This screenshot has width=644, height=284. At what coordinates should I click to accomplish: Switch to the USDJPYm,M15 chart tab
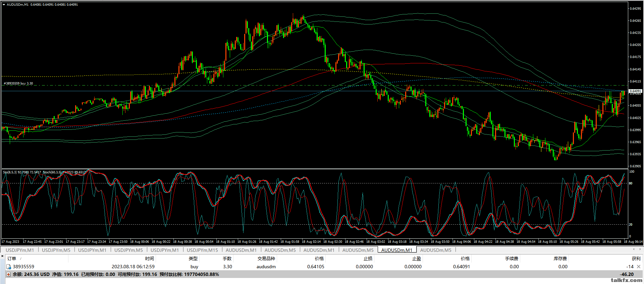(x=202, y=250)
